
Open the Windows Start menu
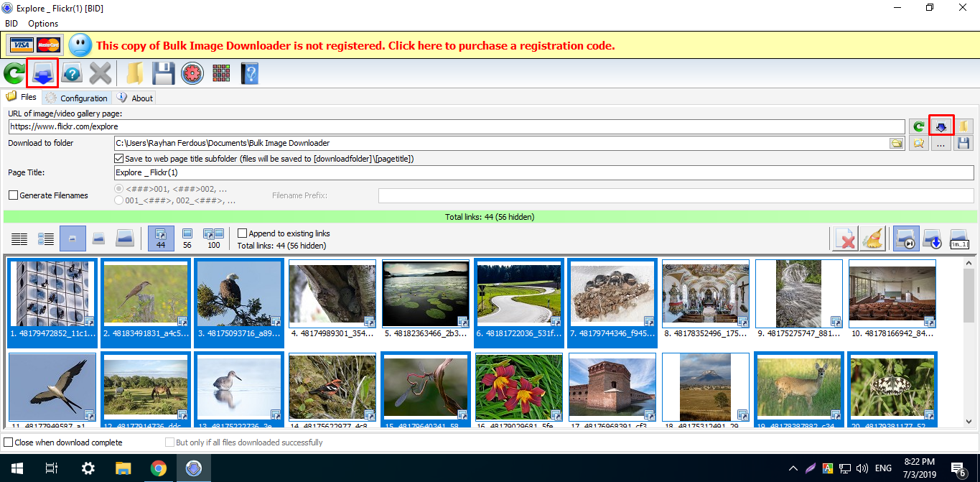17,468
